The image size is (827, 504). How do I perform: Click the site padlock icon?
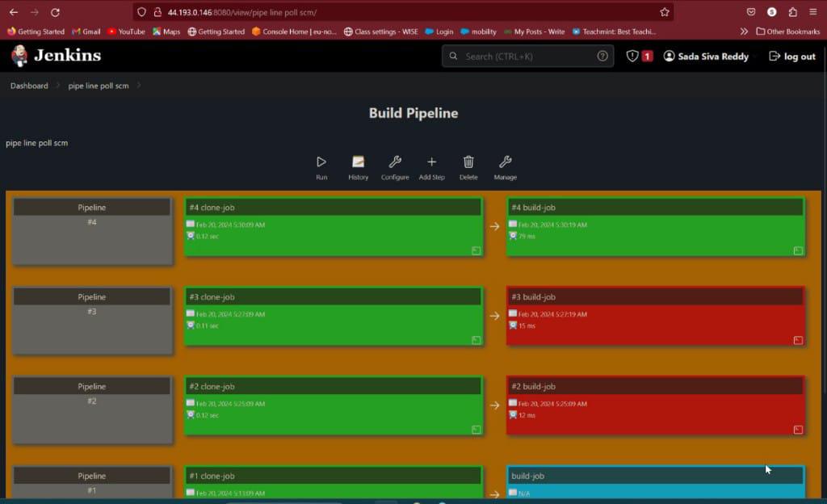157,12
